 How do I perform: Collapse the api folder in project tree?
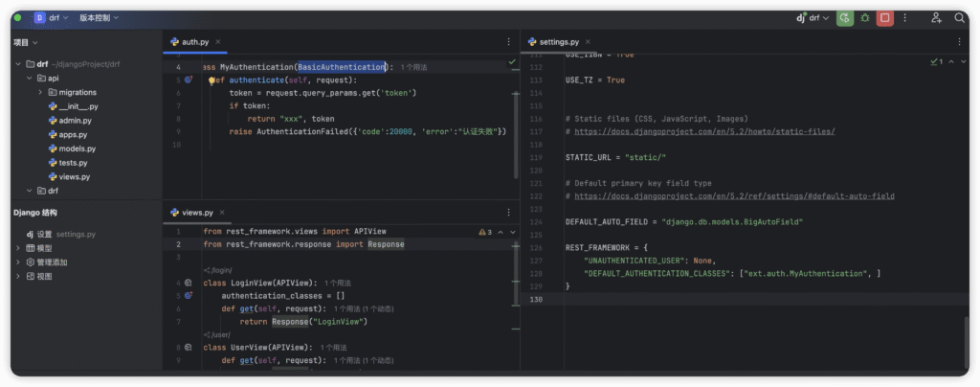(28, 78)
